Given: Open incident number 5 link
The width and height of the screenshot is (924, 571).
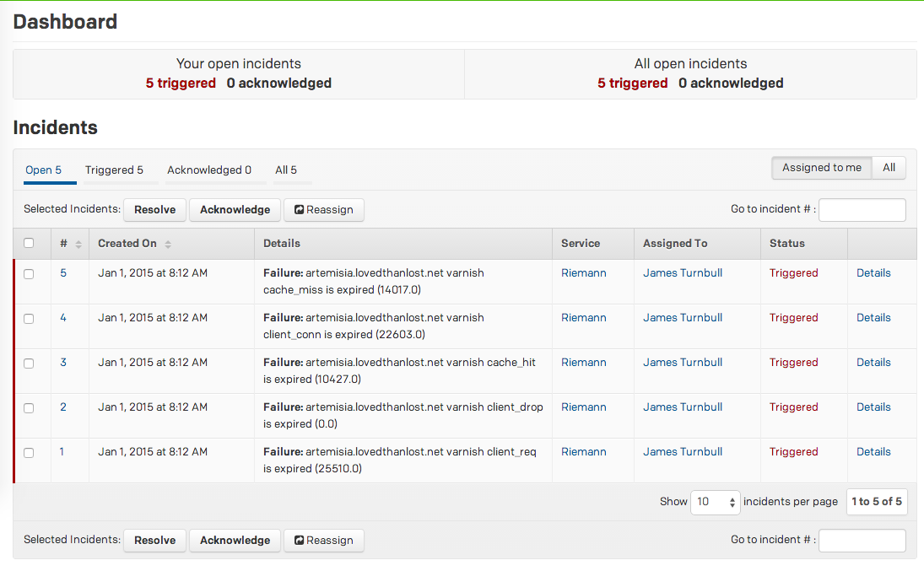Looking at the screenshot, I should click(x=63, y=273).
